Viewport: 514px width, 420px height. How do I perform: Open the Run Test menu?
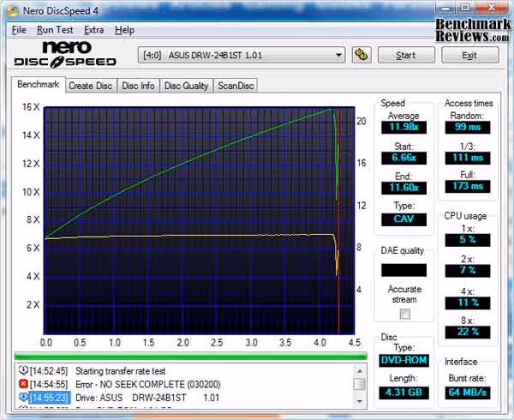[x=55, y=30]
